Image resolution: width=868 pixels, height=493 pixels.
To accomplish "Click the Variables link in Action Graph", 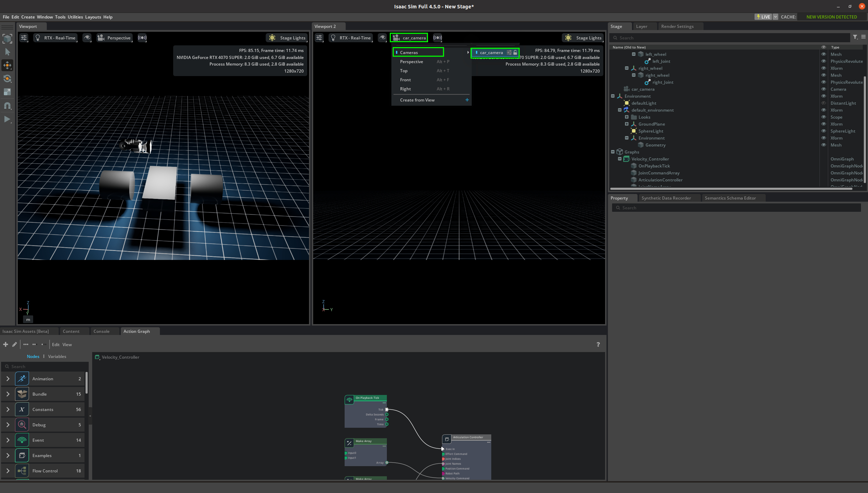I will coord(57,356).
